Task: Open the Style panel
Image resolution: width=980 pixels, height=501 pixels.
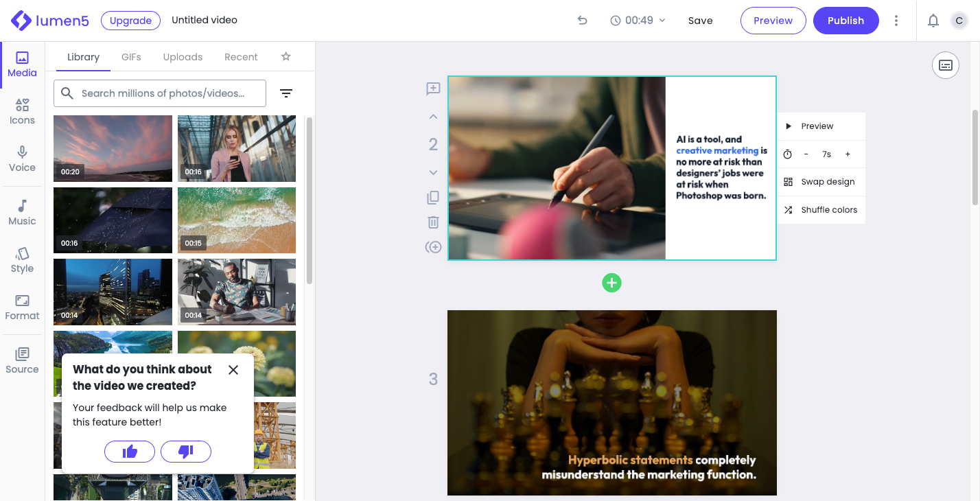Action: (22, 260)
